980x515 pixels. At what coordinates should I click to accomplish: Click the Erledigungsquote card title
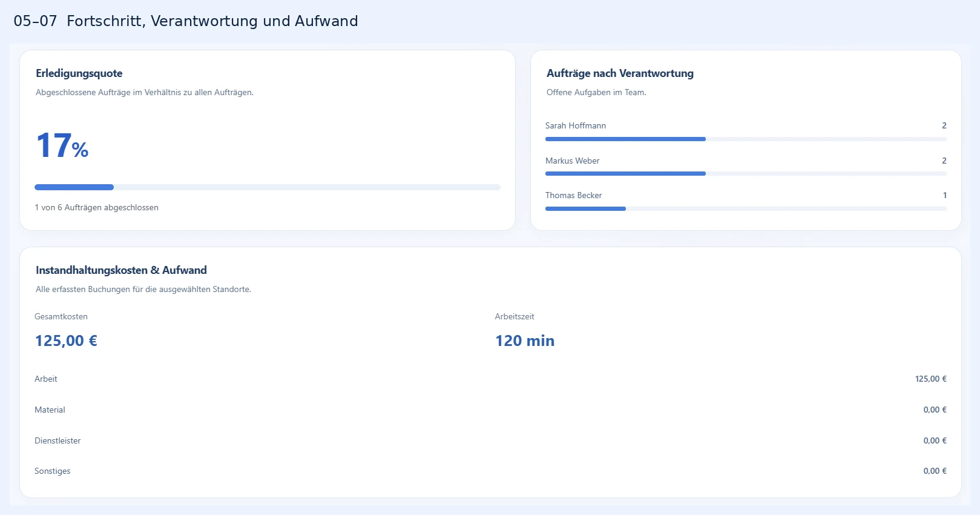tap(79, 73)
